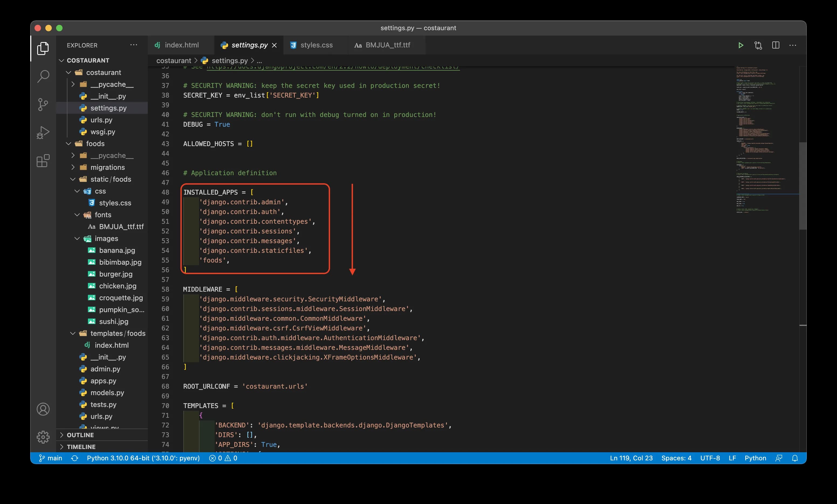Click the notifications bell in status bar
Screen dimensions: 837x504
click(795, 458)
